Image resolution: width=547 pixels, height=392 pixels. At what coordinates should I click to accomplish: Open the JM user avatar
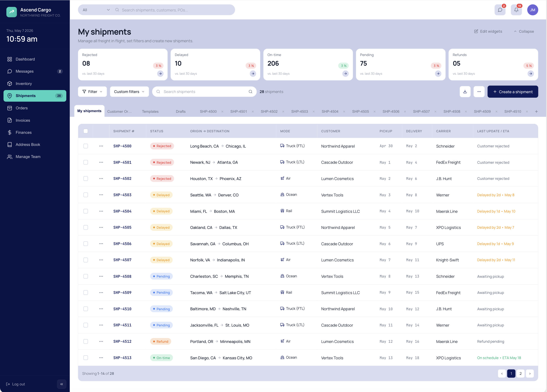tap(533, 10)
